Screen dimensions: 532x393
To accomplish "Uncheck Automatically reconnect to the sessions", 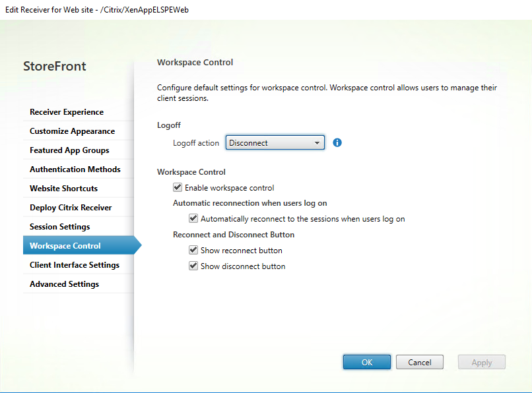I will 193,218.
